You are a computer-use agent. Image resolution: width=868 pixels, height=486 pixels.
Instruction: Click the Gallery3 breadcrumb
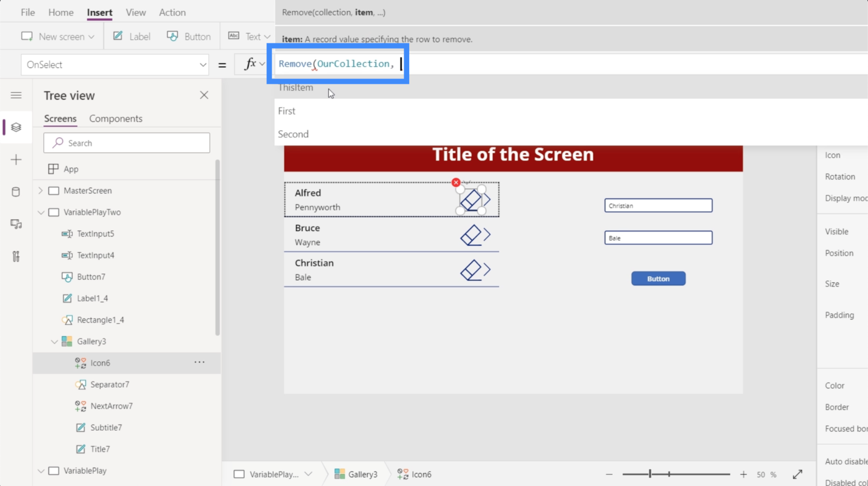356,474
